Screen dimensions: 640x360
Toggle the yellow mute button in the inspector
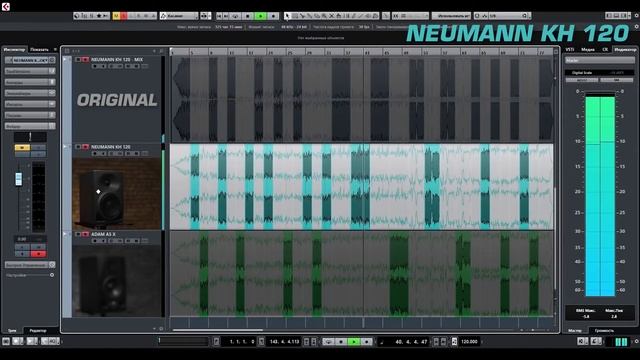[x=22, y=148]
